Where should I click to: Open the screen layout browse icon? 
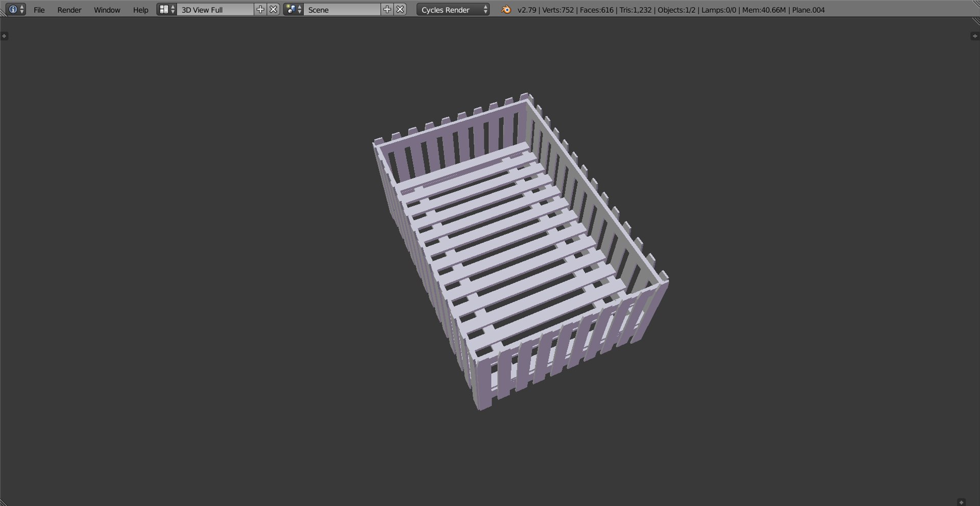[x=167, y=10]
